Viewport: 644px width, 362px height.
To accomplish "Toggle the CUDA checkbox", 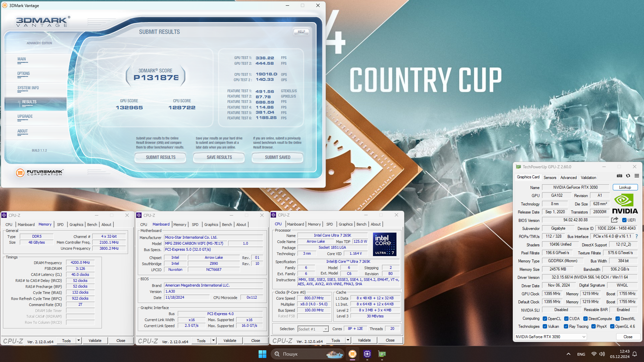I will (566, 319).
